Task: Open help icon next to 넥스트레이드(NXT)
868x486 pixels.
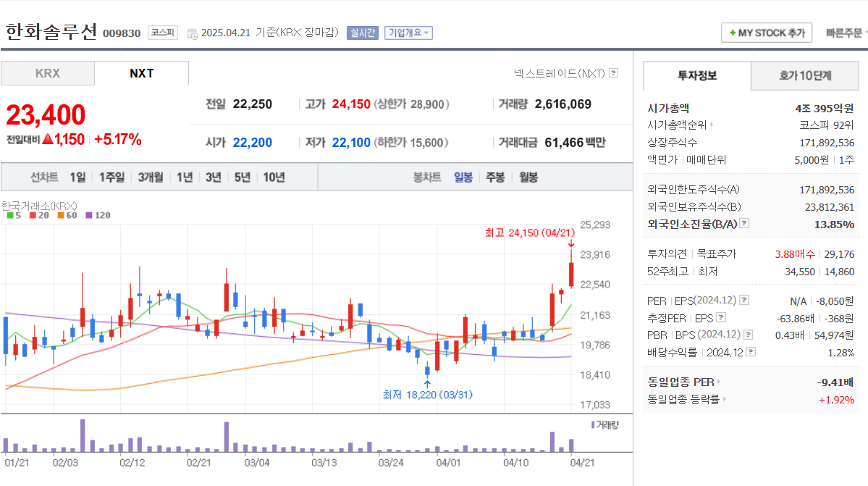Action: [x=613, y=73]
